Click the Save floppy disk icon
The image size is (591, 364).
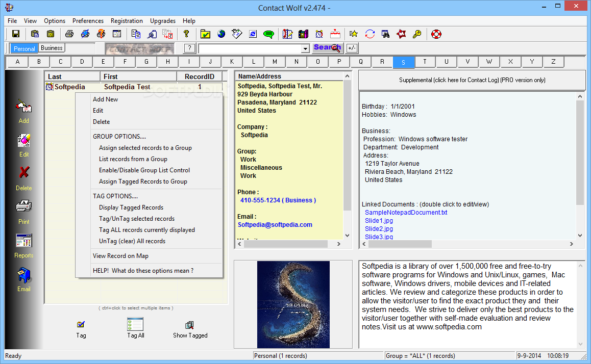pyautogui.click(x=16, y=34)
